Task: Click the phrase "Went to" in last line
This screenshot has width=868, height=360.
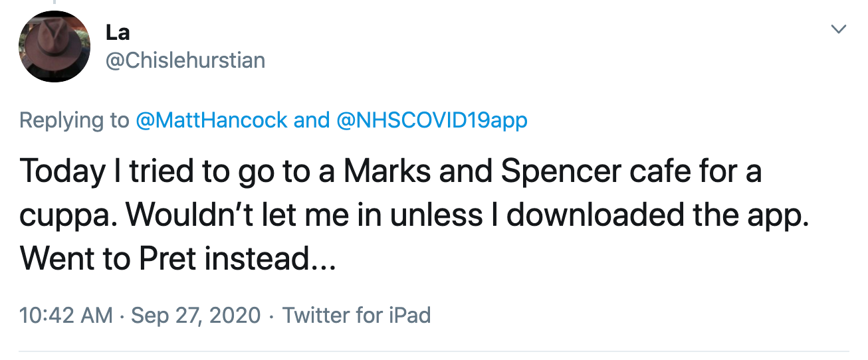Action: point(76,258)
